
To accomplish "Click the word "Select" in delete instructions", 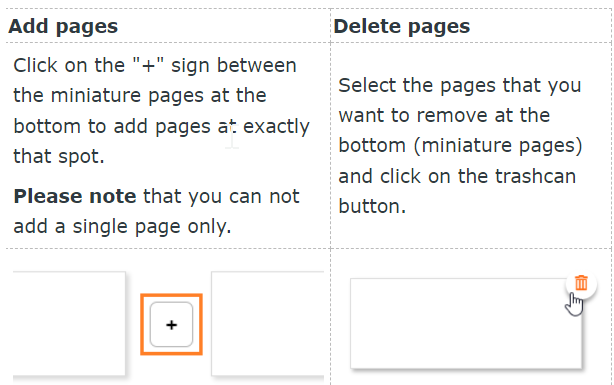I will click(367, 85).
